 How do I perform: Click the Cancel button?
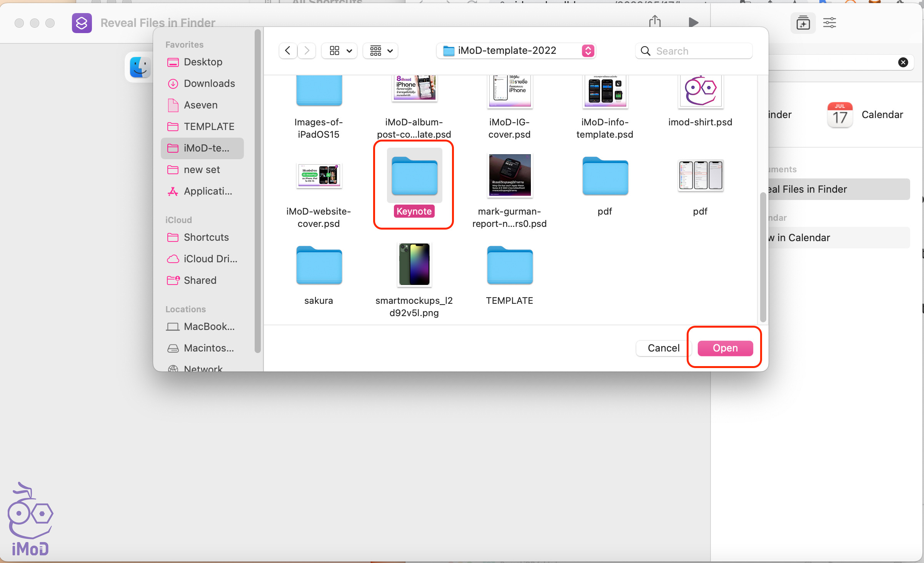coord(663,348)
